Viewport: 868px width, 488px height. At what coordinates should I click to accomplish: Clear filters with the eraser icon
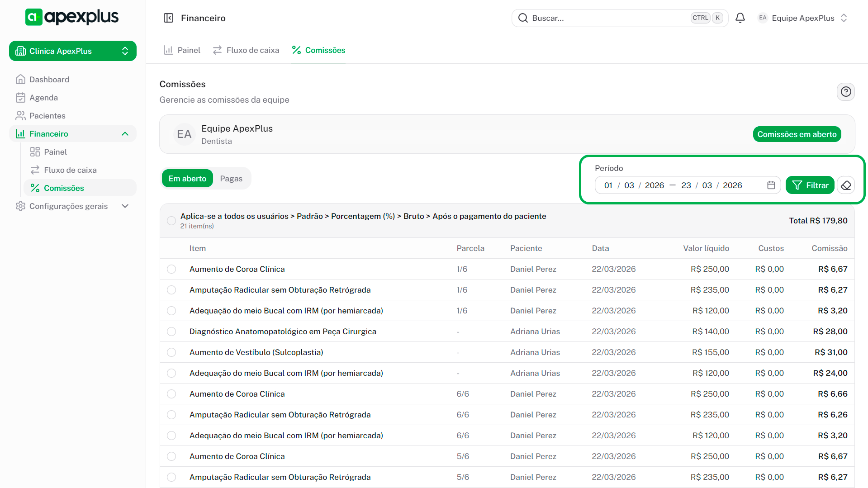[x=846, y=185]
